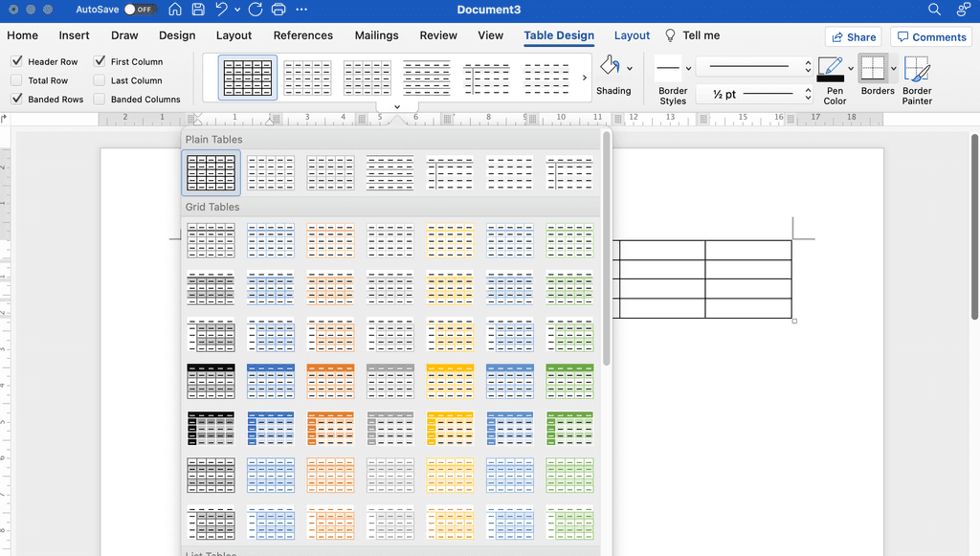Click the Share button
980x556 pixels.
(x=853, y=36)
